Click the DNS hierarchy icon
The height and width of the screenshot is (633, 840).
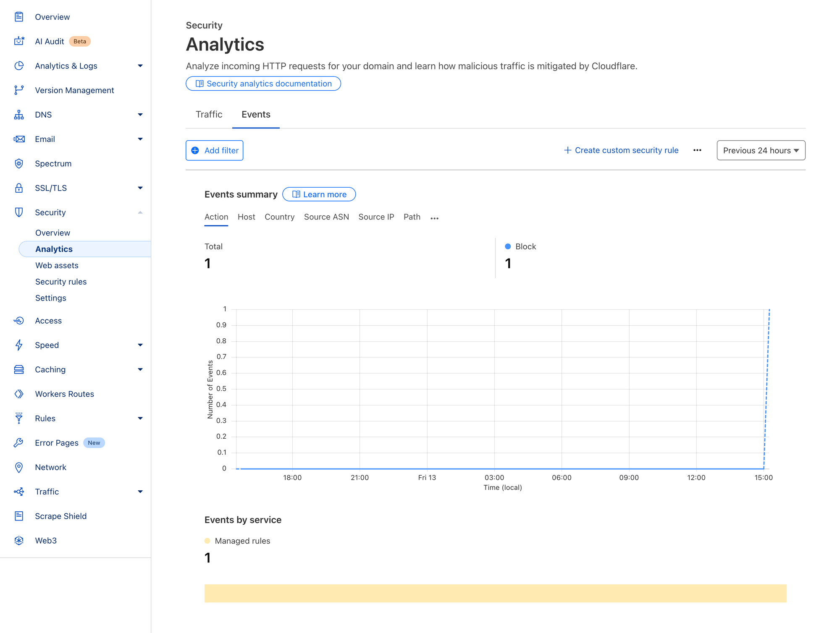point(19,115)
